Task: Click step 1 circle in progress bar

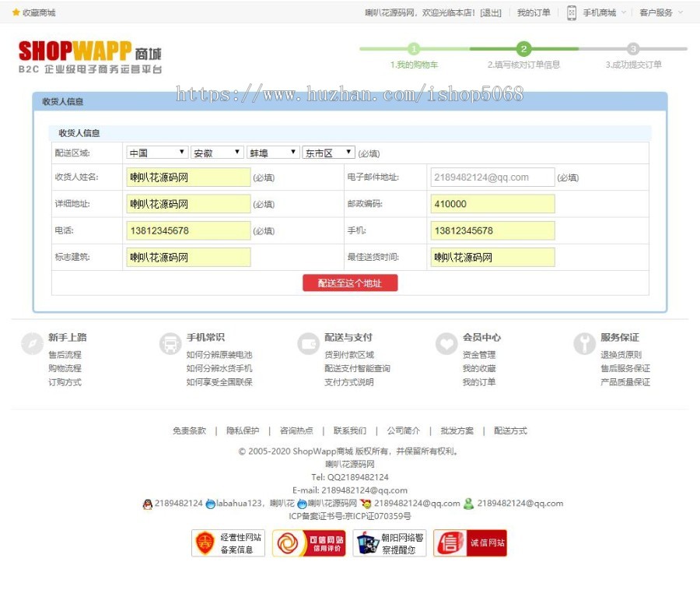Action: tap(414, 48)
